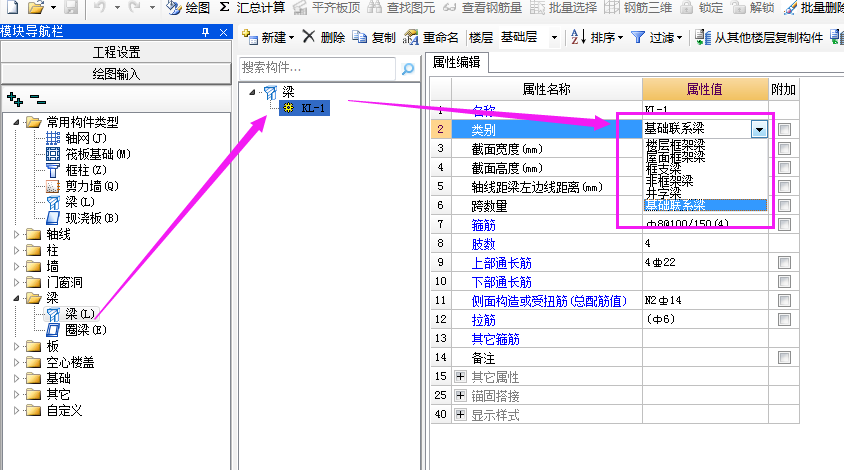Open the 基础层 floor dropdown

(554, 38)
